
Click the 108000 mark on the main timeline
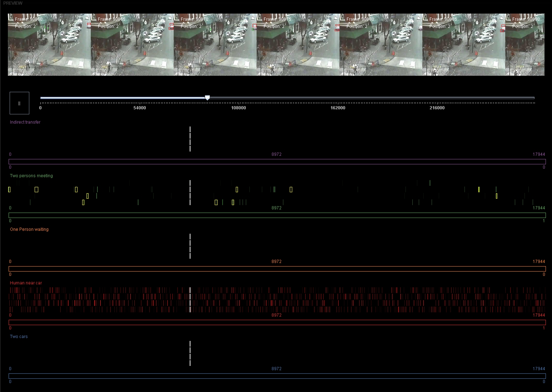(239, 108)
